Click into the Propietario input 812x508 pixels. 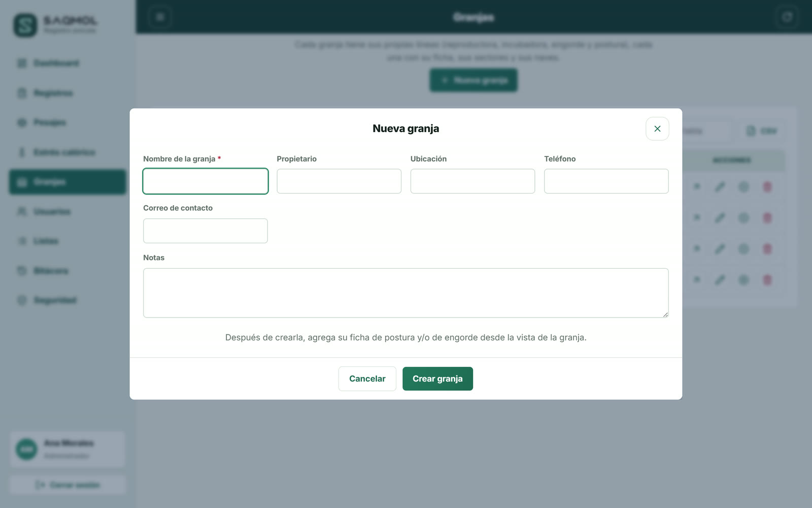click(x=339, y=181)
